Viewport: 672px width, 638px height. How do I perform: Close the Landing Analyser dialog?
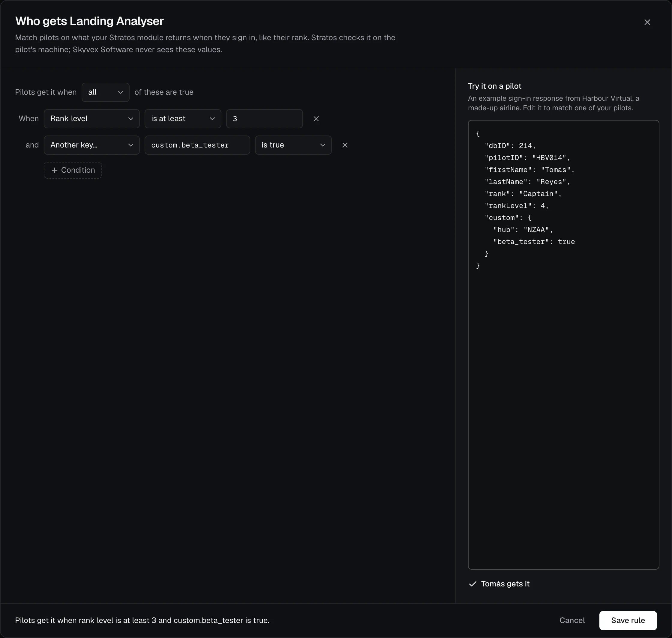[x=647, y=22]
